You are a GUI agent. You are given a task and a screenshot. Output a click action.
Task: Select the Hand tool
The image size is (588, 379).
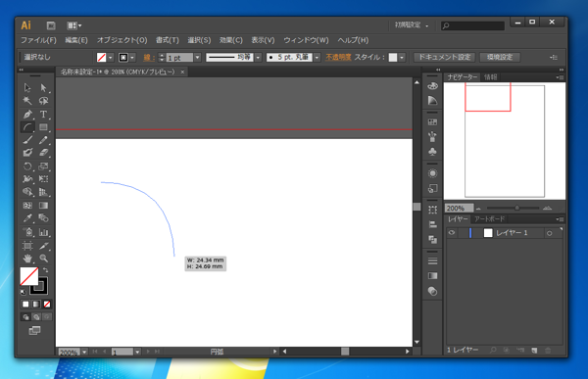point(27,259)
